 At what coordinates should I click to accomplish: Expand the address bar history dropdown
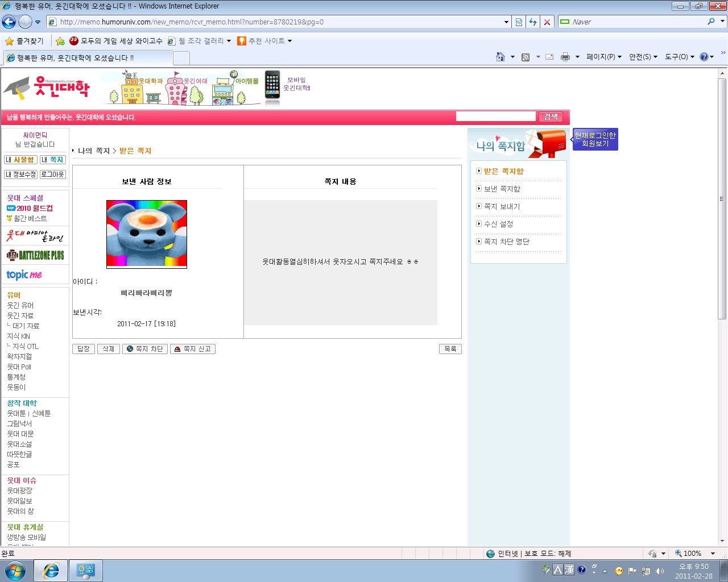(506, 22)
